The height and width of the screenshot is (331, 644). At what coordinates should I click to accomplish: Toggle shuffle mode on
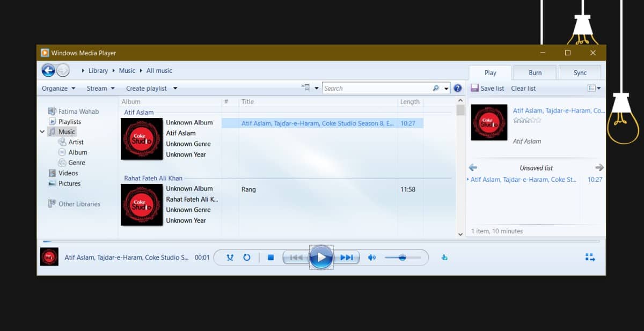point(230,258)
